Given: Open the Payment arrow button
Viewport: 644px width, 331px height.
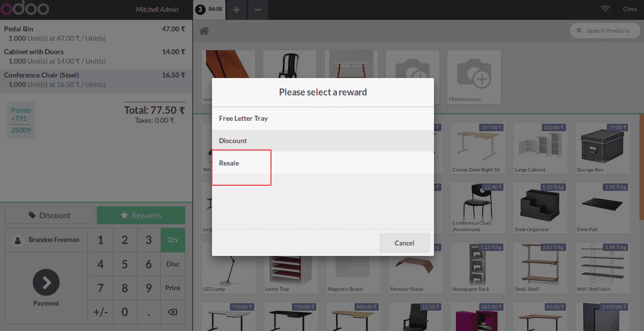Looking at the screenshot, I should coord(46,283).
